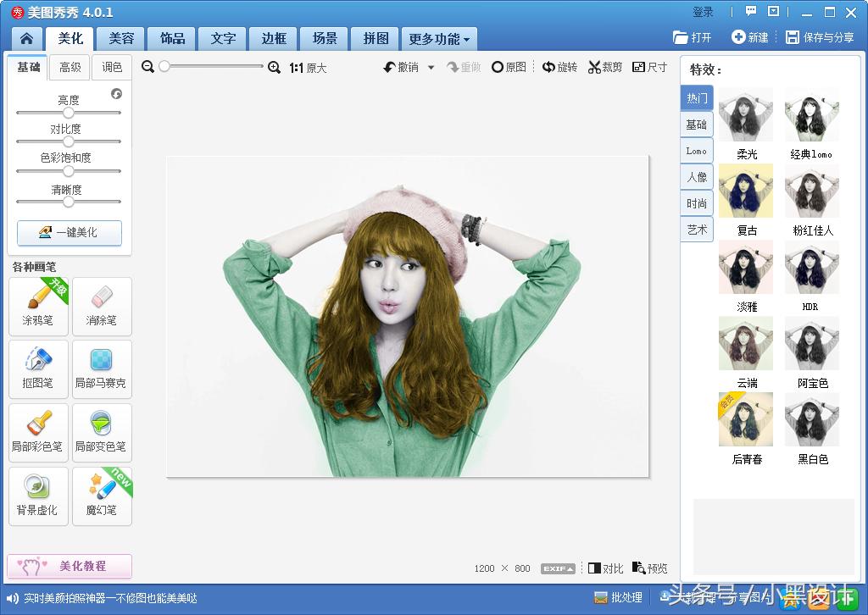Screen dimensions: 868x615
Task: Open the 抠图笔 cutout tool
Action: pos(37,369)
